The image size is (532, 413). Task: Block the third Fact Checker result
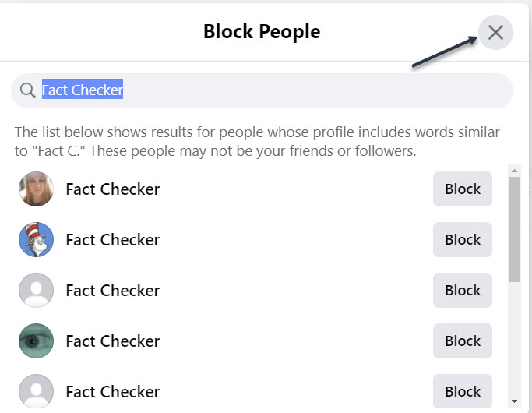pos(462,291)
